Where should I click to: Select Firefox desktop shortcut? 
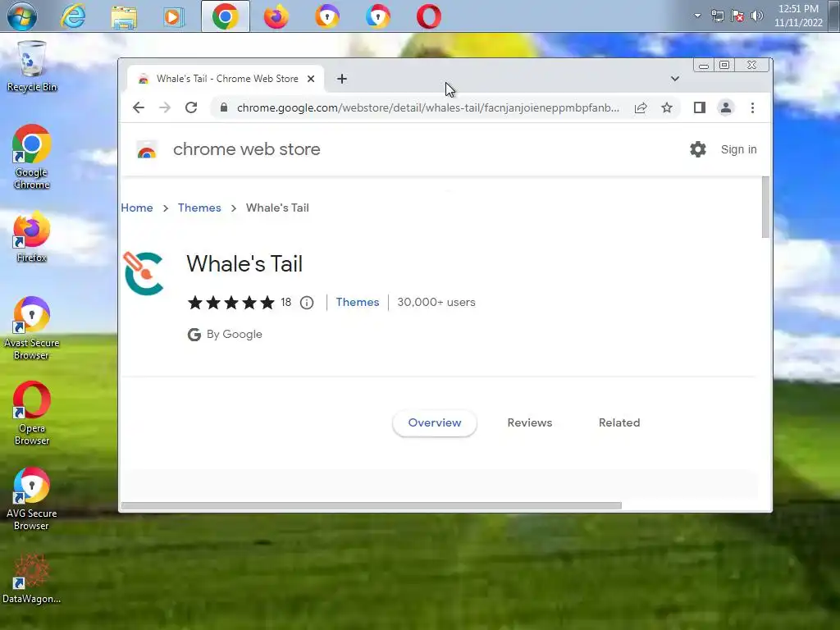tap(32, 237)
